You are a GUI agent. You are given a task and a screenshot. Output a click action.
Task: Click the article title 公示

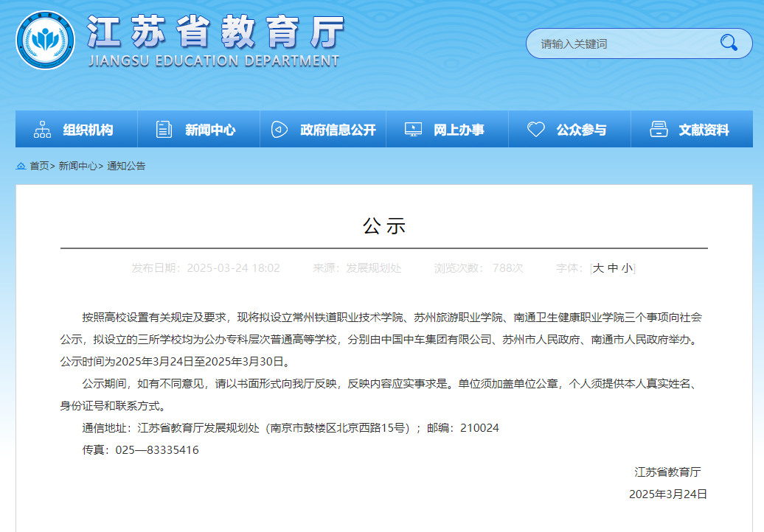pyautogui.click(x=384, y=226)
